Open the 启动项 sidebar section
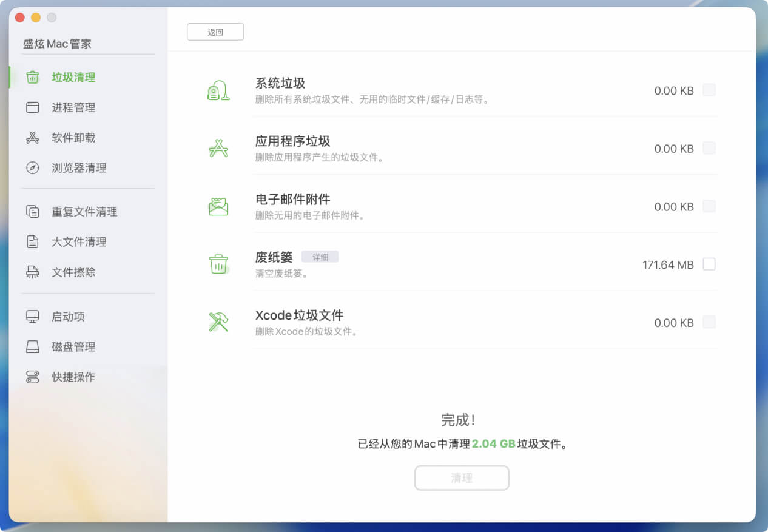The width and height of the screenshot is (768, 532). pyautogui.click(x=68, y=316)
